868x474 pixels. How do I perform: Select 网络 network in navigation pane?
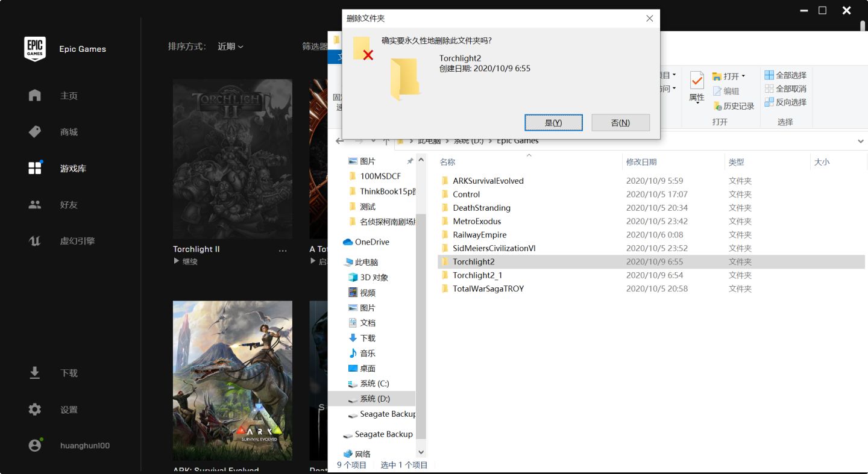click(x=362, y=454)
